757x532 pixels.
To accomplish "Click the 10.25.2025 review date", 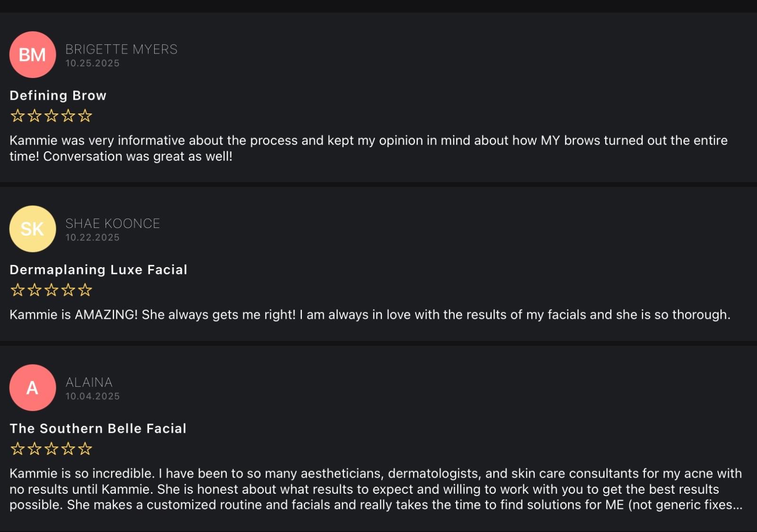I will 92,63.
